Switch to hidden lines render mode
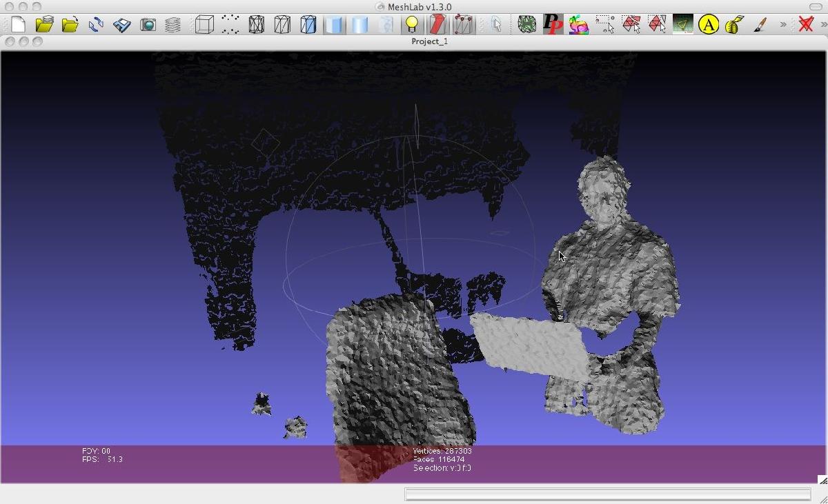 (x=282, y=25)
